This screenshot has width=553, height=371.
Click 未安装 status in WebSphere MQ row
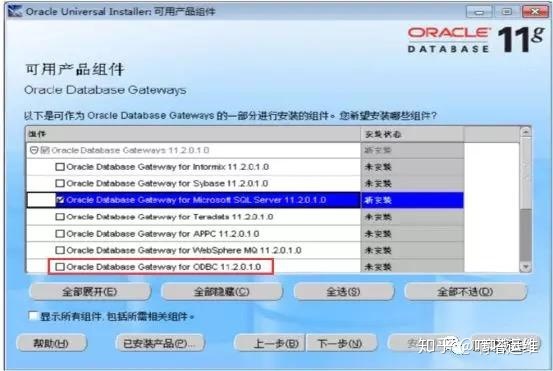(378, 250)
